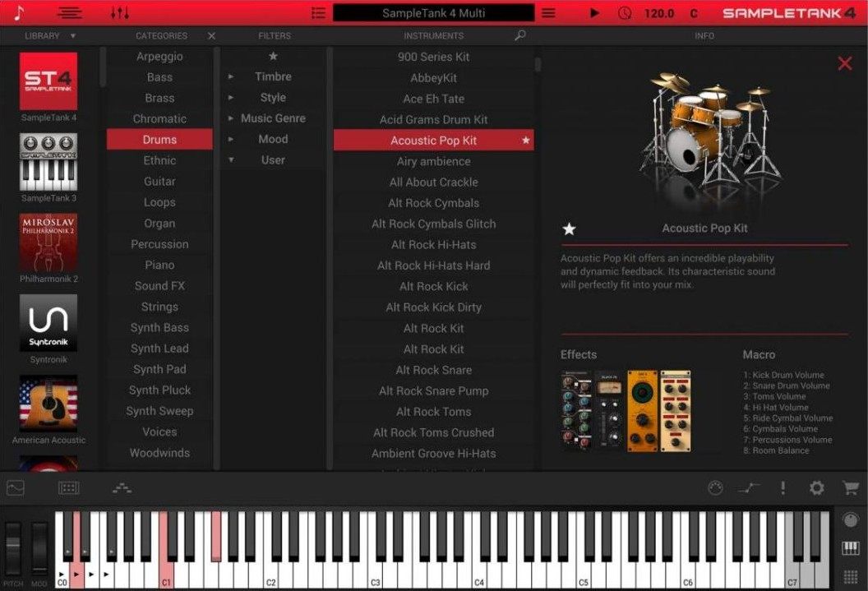Select the Alt Rock Snare instrument
Image resolution: width=868 pixels, height=591 pixels.
click(433, 369)
